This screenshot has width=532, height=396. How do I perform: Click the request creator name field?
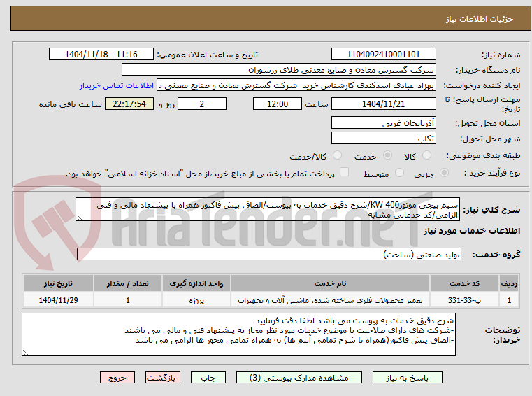(296, 85)
